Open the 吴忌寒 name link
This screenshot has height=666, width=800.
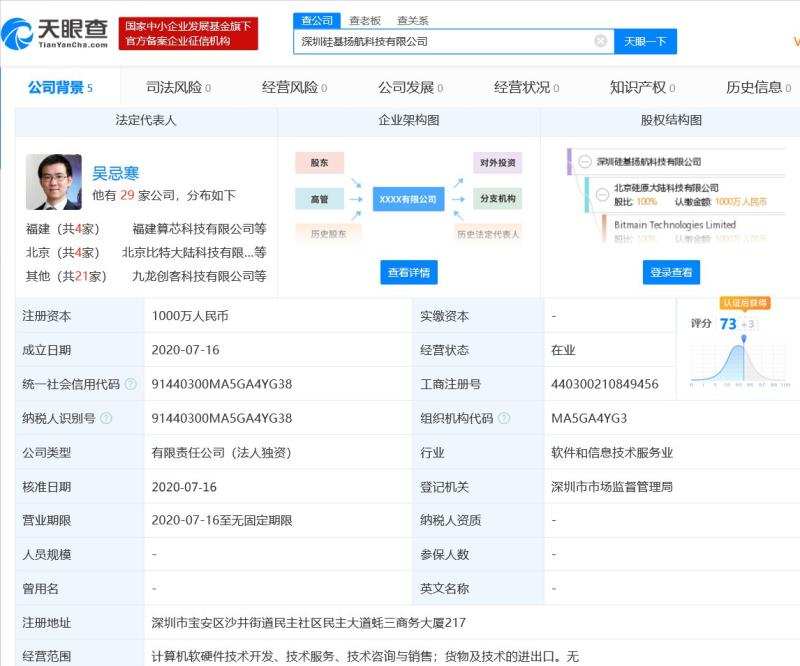point(114,172)
